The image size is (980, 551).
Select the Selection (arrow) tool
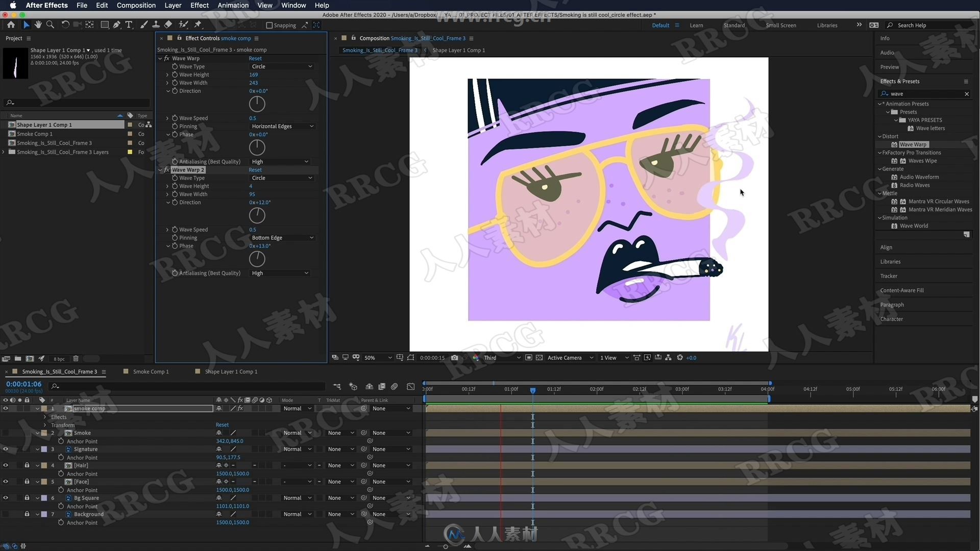[x=26, y=24]
